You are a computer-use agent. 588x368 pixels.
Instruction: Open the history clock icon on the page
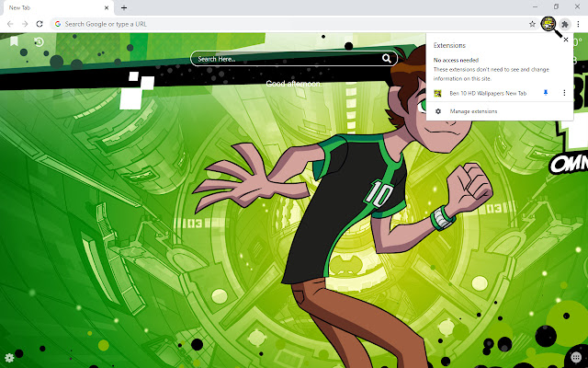point(39,41)
